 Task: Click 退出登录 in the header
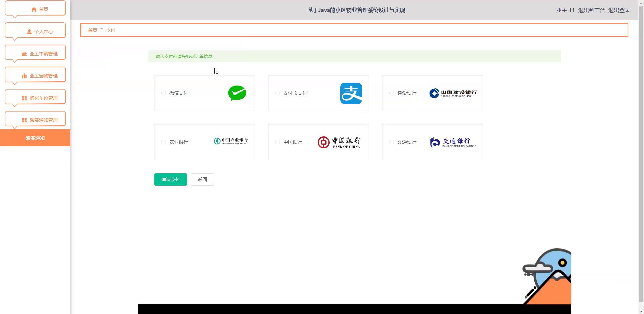pos(619,10)
